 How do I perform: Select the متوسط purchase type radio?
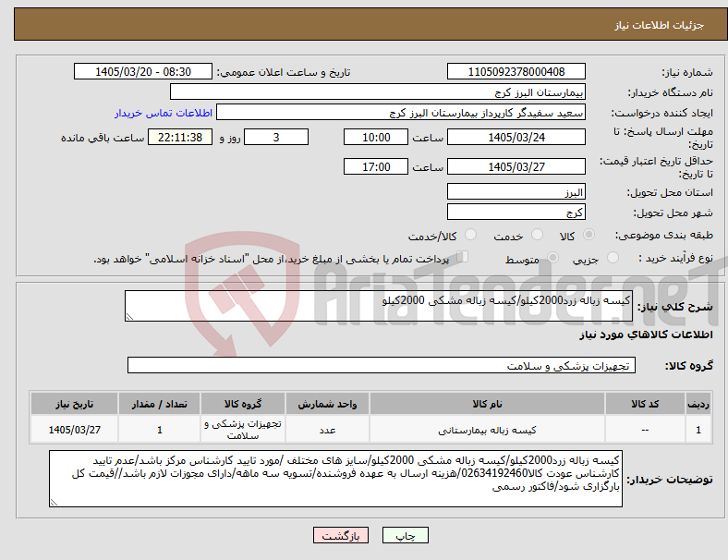[553, 258]
